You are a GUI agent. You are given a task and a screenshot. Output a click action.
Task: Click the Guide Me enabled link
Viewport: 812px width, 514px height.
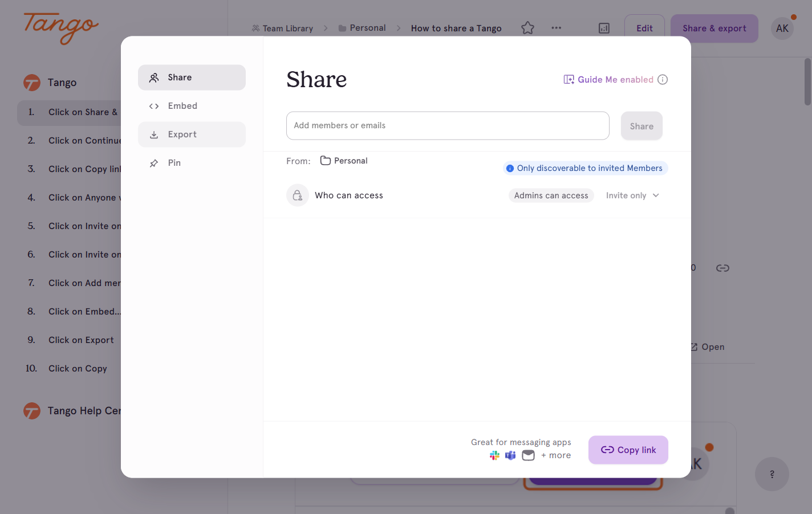[615, 80]
